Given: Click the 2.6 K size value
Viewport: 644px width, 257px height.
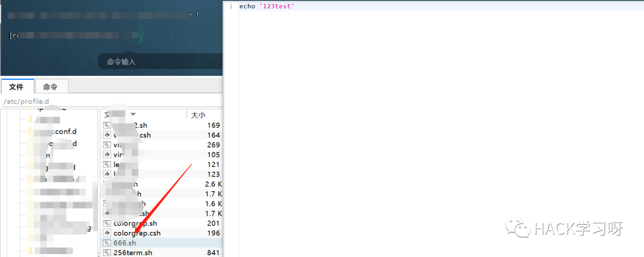Looking at the screenshot, I should click(x=213, y=184).
